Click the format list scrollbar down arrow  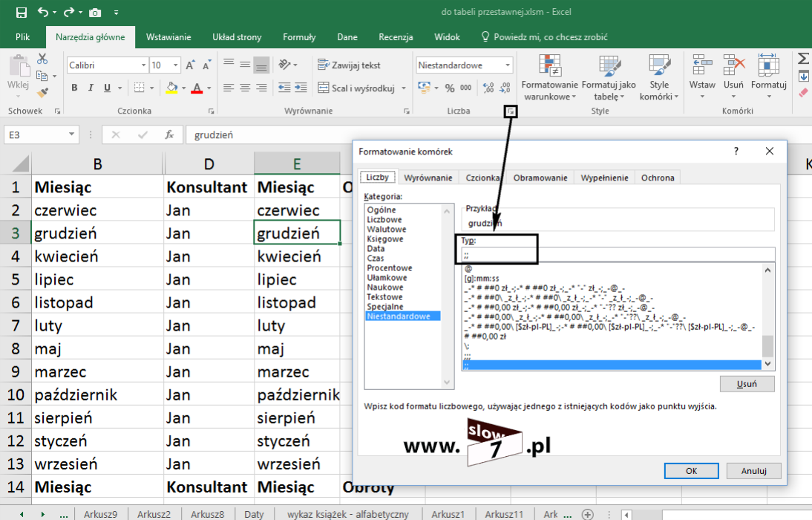[x=767, y=364]
